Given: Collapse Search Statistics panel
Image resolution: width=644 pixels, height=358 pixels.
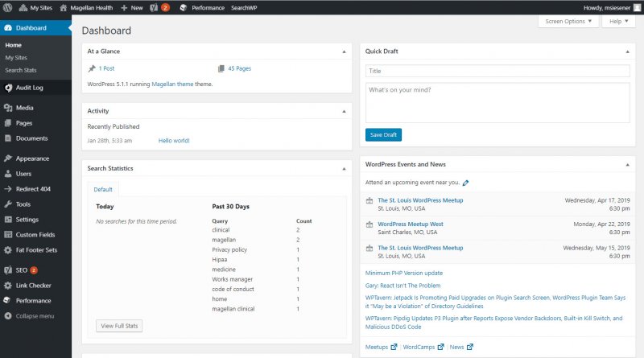Looking at the screenshot, I should [344, 169].
